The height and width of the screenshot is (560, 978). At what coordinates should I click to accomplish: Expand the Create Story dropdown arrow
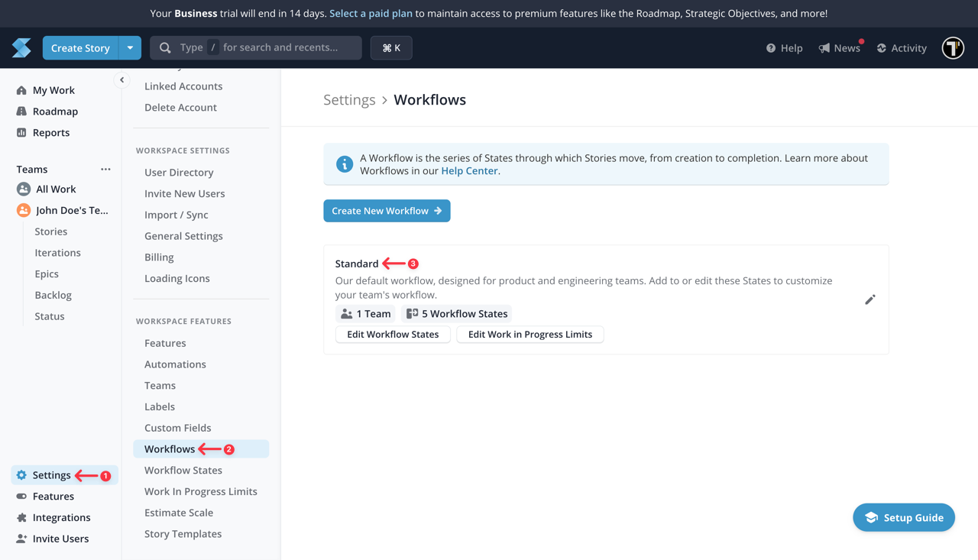(130, 47)
